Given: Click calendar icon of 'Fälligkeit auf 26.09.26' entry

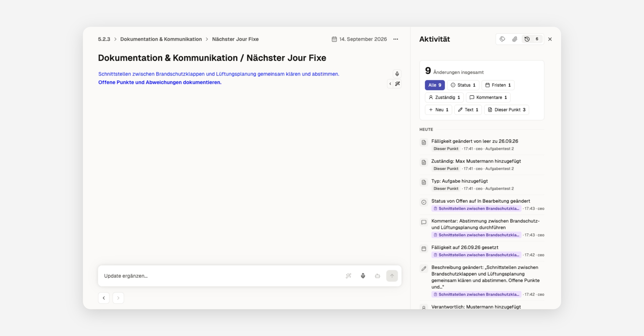Looking at the screenshot, I should (x=424, y=249).
